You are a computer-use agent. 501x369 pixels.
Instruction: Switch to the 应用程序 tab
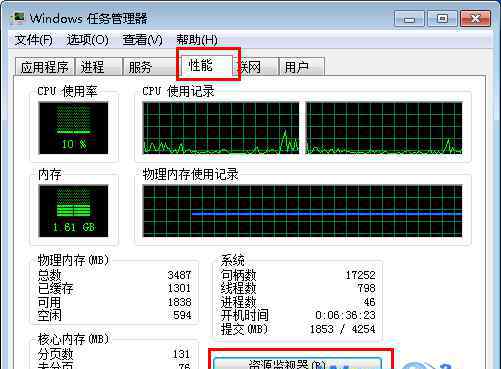click(45, 67)
